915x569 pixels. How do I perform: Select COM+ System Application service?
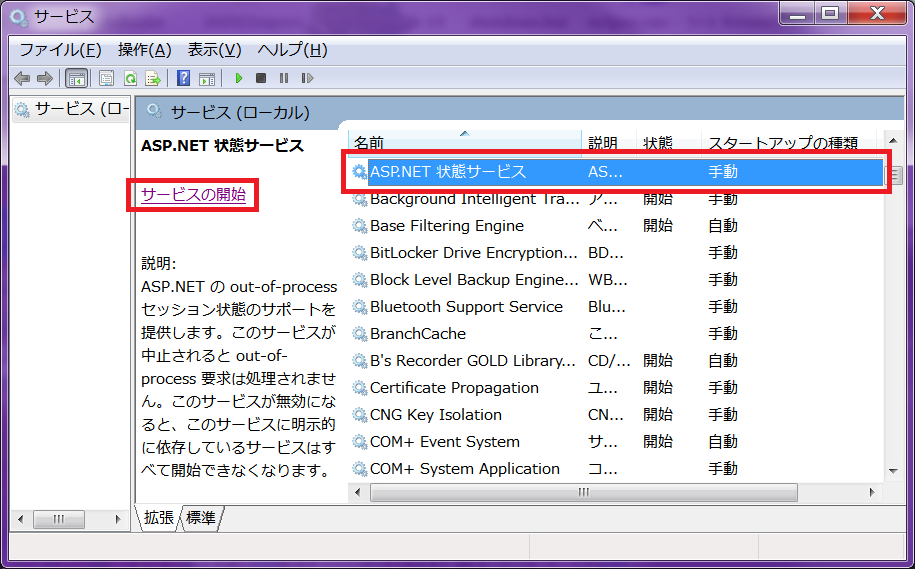(465, 469)
